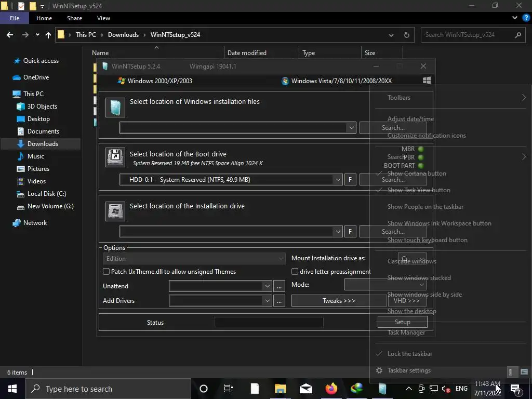Expand Installation drive selection dropdown

click(338, 231)
